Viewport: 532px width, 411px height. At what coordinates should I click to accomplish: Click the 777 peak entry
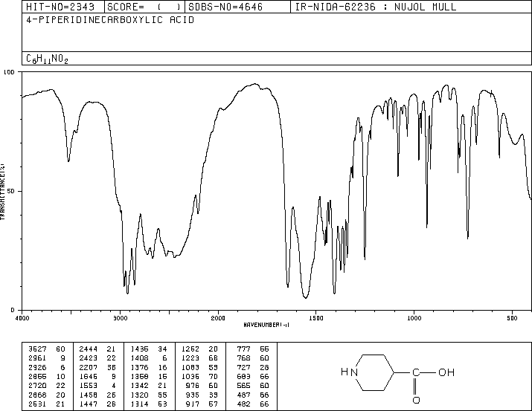coord(253,349)
